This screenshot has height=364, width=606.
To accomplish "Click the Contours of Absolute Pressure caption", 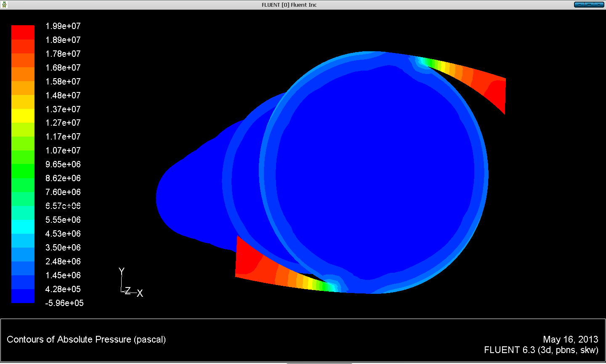I will click(x=86, y=340).
